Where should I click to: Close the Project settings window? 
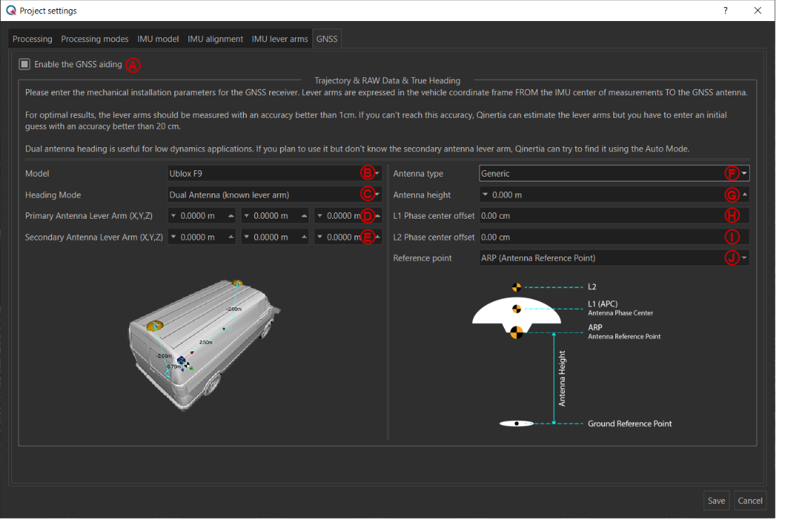coord(757,11)
